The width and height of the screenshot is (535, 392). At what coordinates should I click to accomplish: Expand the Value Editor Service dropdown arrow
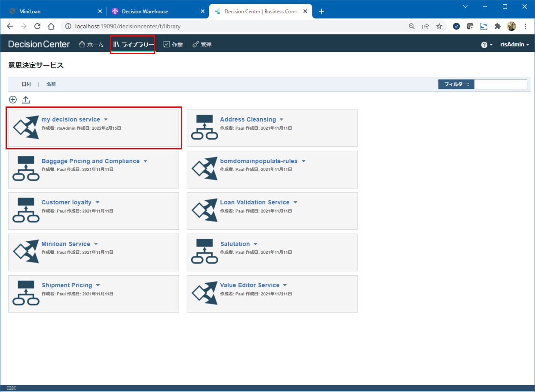(285, 286)
